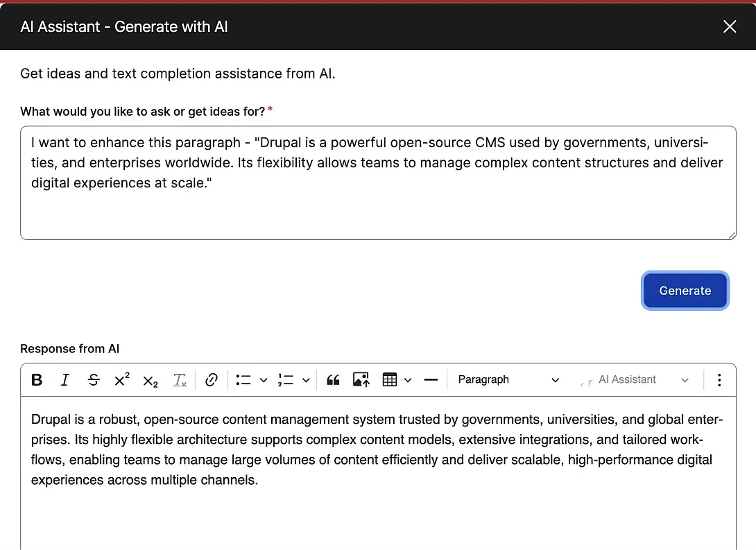Toggle bold formatting in response editor

[37, 380]
